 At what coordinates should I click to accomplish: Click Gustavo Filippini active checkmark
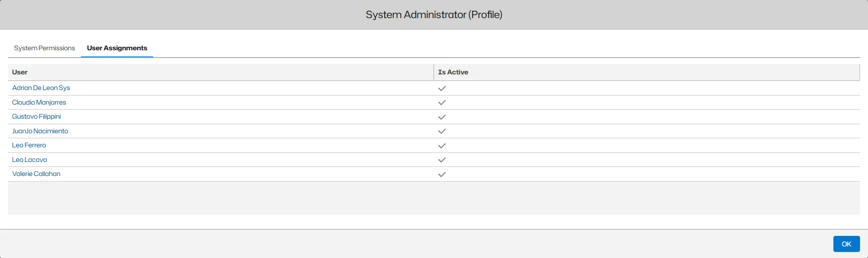[x=442, y=117]
